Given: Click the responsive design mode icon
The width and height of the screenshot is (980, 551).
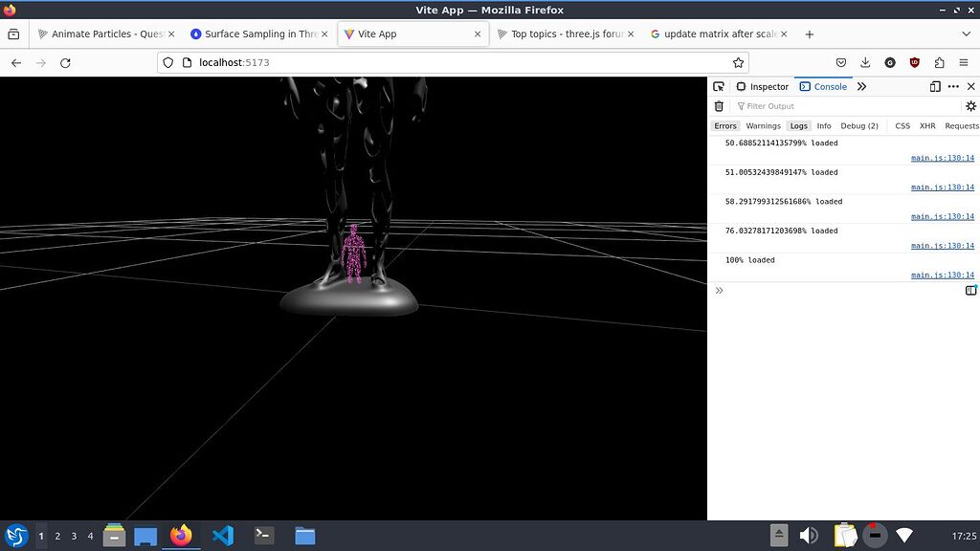Looking at the screenshot, I should tap(934, 86).
